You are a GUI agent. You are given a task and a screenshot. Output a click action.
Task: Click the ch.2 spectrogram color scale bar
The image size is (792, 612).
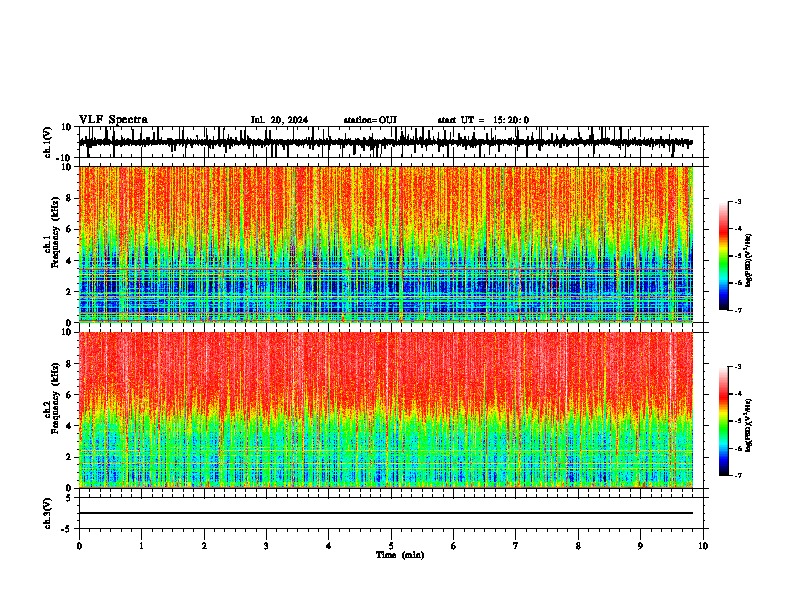point(724,421)
